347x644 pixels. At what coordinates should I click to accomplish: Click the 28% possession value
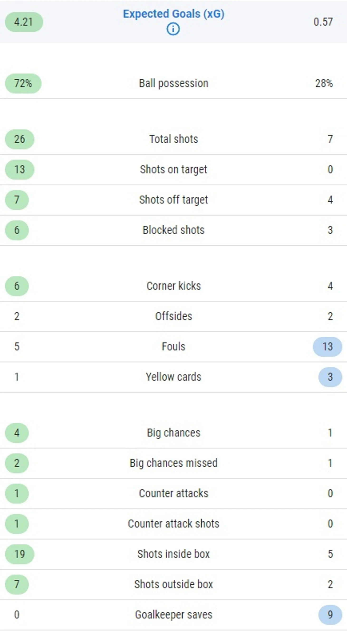click(x=324, y=83)
